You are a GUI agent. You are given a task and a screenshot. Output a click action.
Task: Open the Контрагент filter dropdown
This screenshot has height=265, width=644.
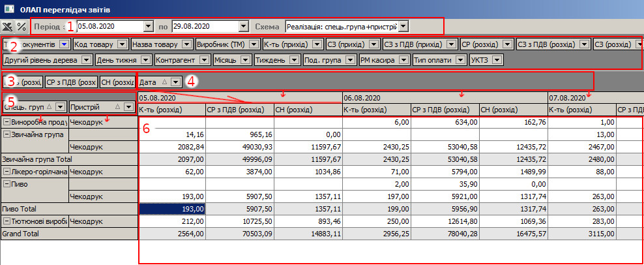pyautogui.click(x=203, y=60)
